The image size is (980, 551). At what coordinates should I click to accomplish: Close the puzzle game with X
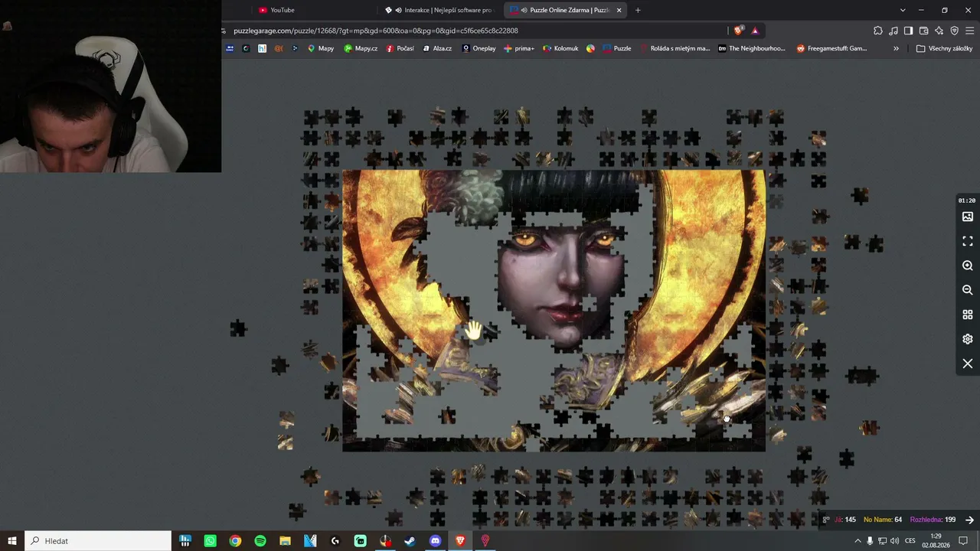pyautogui.click(x=968, y=364)
